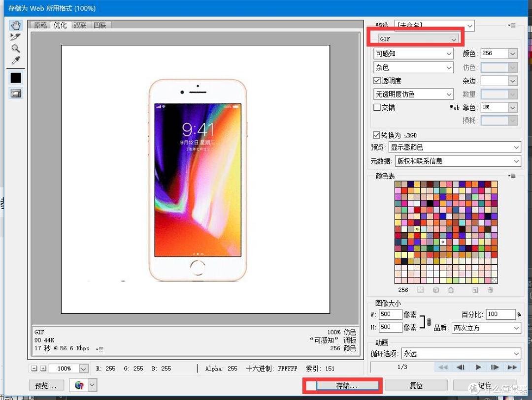Click the 预览 preview button
Viewport: 532px width, 400px height.
pyautogui.click(x=46, y=385)
